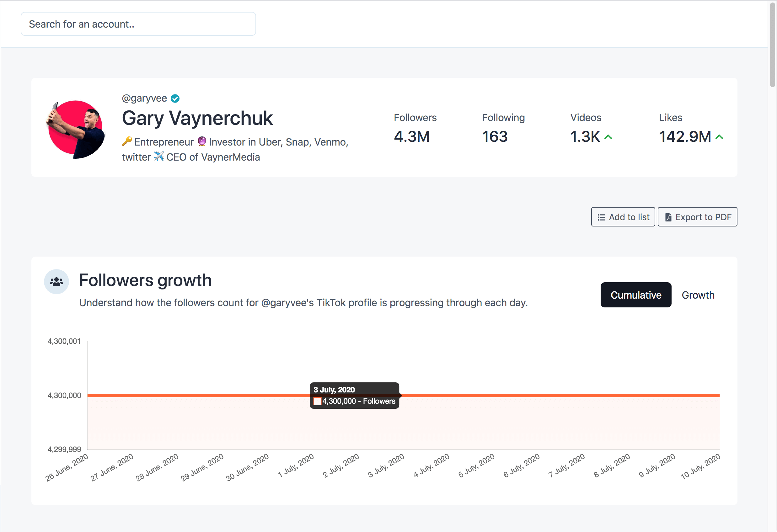
Task: Switch to Growth view
Action: point(698,295)
